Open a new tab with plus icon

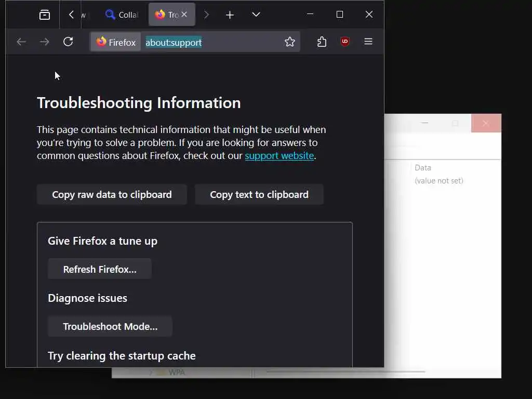click(230, 15)
